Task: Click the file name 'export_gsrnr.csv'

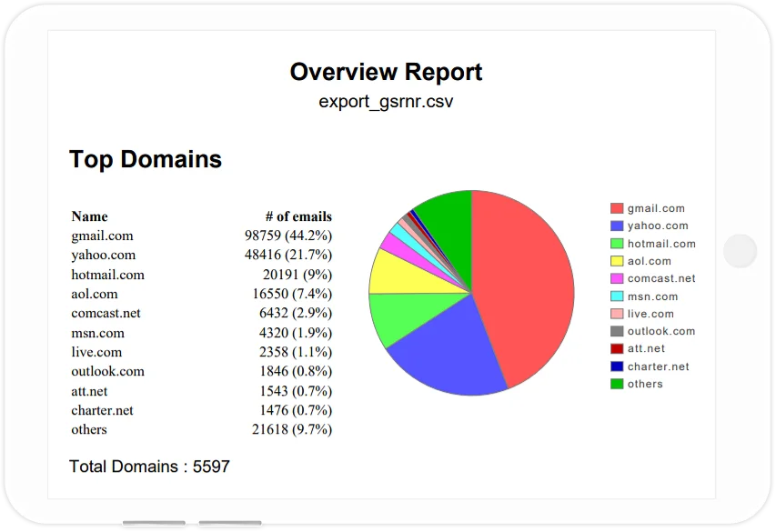Action: pos(386,102)
